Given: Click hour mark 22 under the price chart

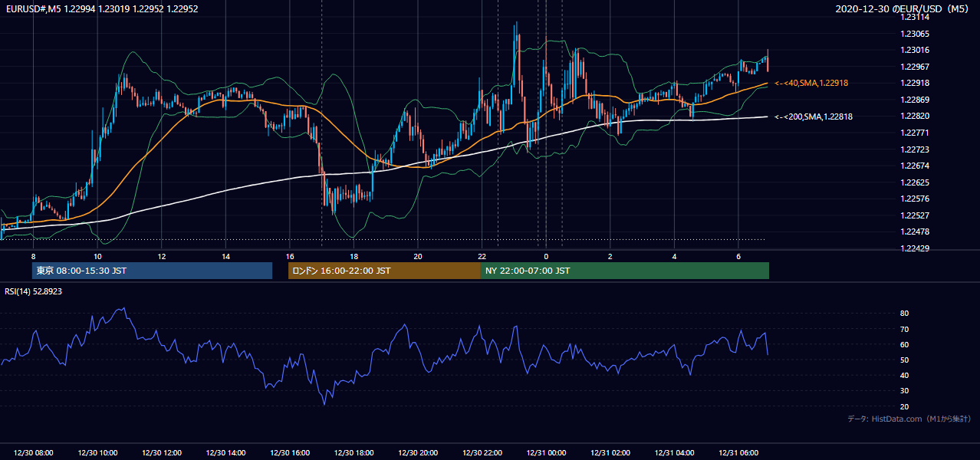Looking at the screenshot, I should click(x=482, y=255).
